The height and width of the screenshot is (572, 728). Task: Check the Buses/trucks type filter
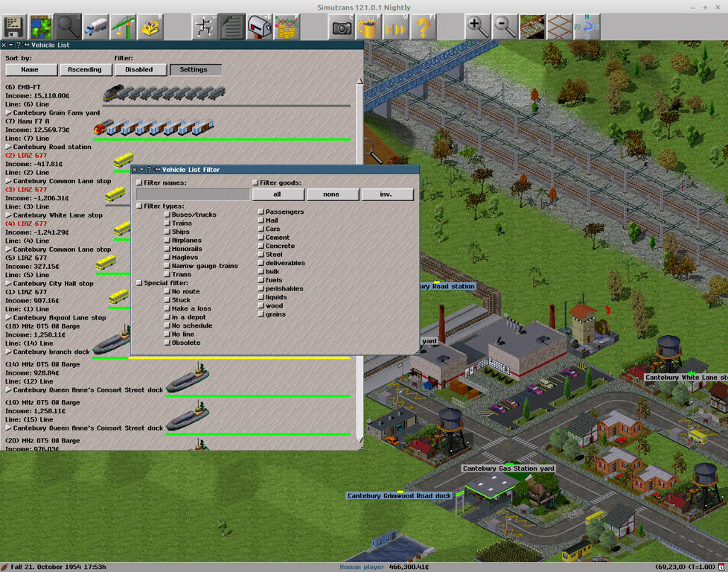click(167, 214)
